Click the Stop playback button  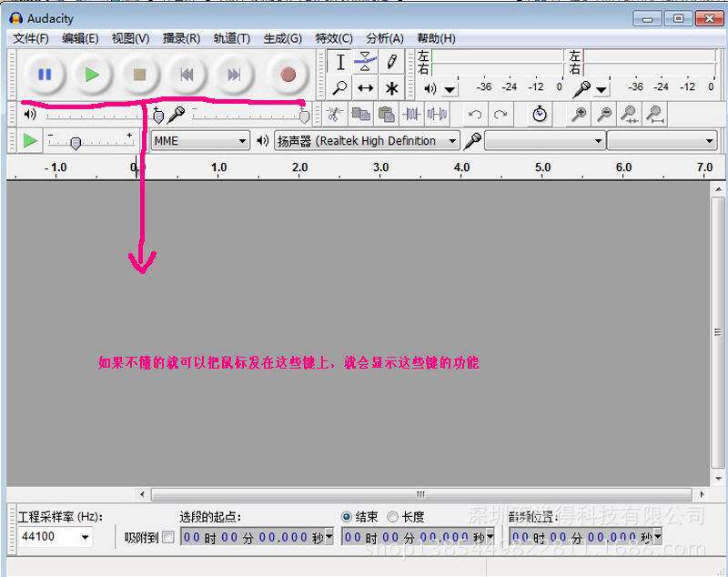click(x=139, y=75)
